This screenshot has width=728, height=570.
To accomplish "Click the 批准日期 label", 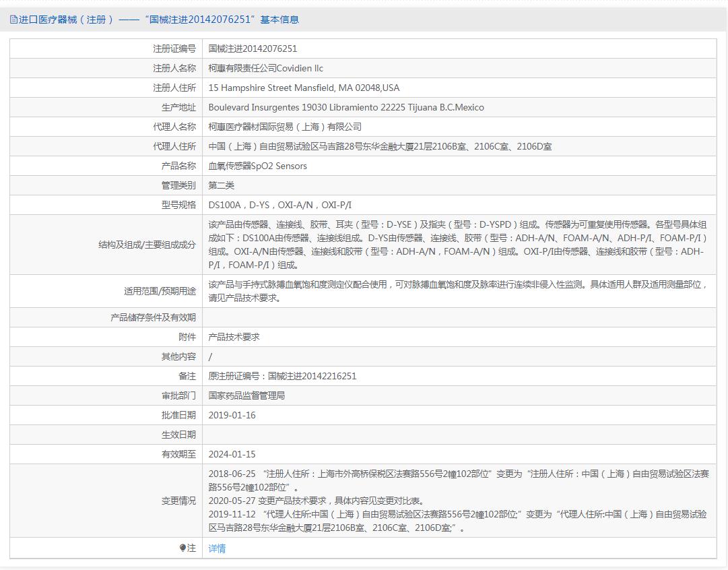I will [x=178, y=415].
